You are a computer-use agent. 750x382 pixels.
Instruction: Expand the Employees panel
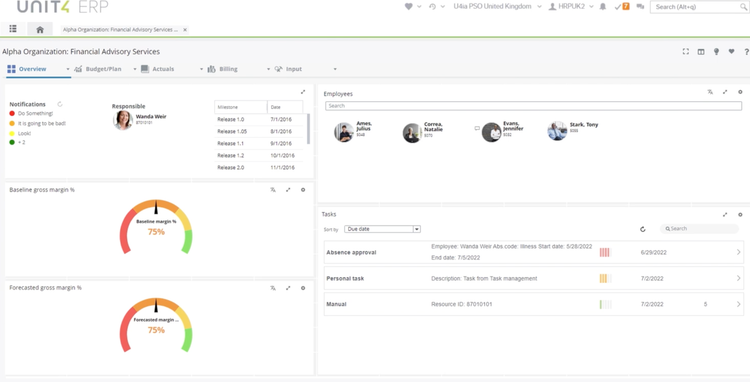[x=725, y=92]
